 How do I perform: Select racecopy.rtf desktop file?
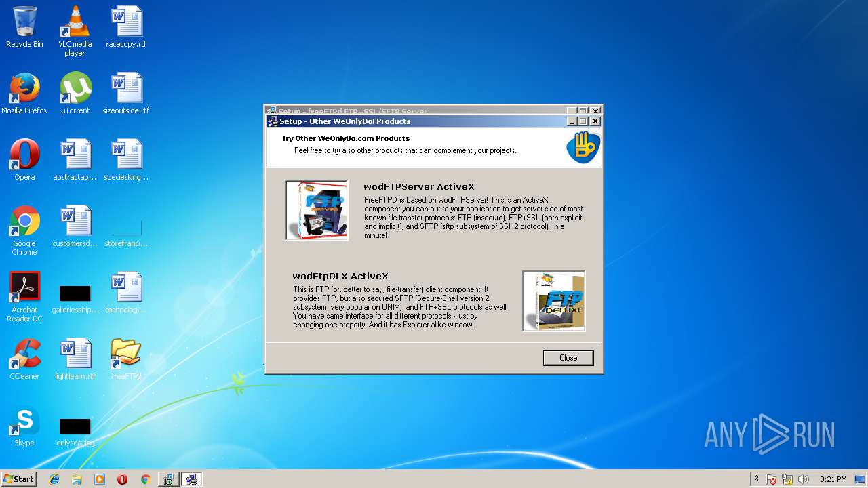(x=126, y=27)
